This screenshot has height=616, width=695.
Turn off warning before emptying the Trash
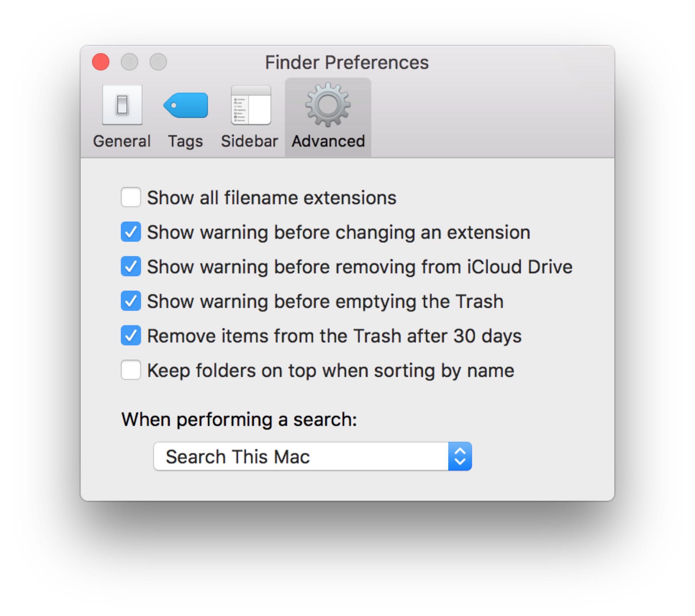(131, 301)
